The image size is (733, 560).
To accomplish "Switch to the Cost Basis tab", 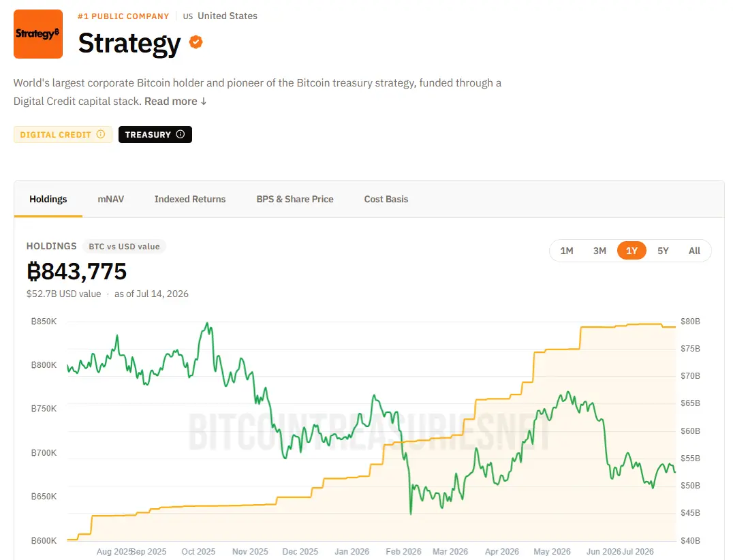I will [x=386, y=199].
